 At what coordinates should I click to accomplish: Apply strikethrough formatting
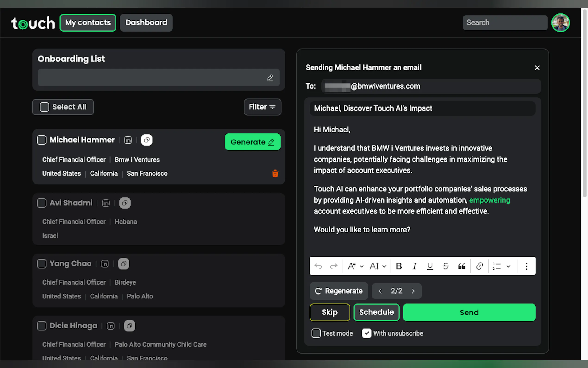(x=446, y=266)
